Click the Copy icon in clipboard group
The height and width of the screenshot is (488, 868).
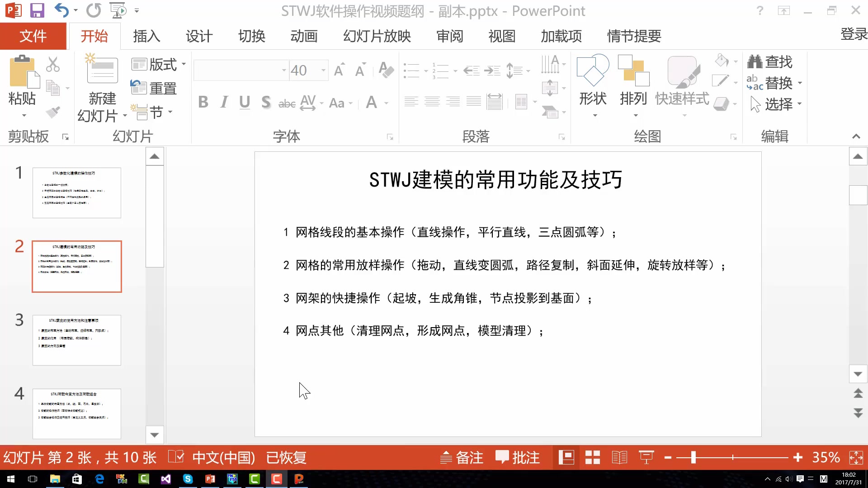point(53,88)
